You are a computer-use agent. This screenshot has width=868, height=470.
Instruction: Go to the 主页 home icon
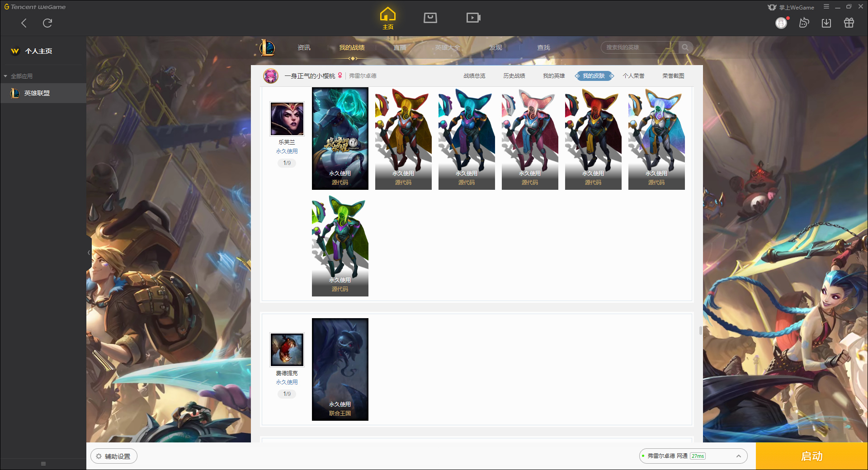pos(387,19)
